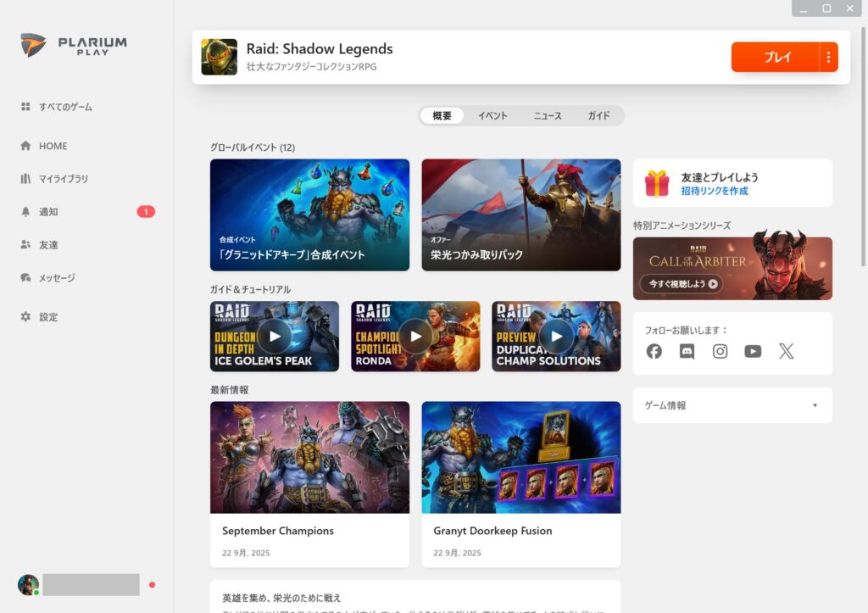Select the ニュース tab
The height and width of the screenshot is (613, 868).
coord(548,116)
